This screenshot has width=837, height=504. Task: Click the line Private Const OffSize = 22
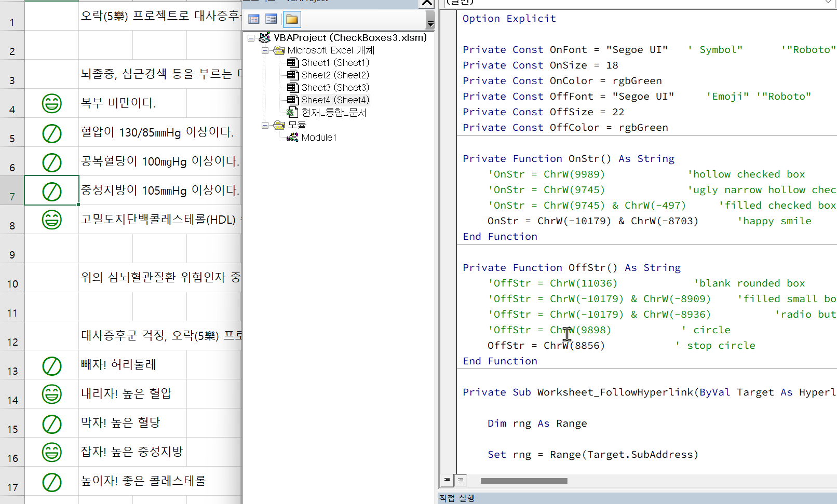(x=544, y=112)
